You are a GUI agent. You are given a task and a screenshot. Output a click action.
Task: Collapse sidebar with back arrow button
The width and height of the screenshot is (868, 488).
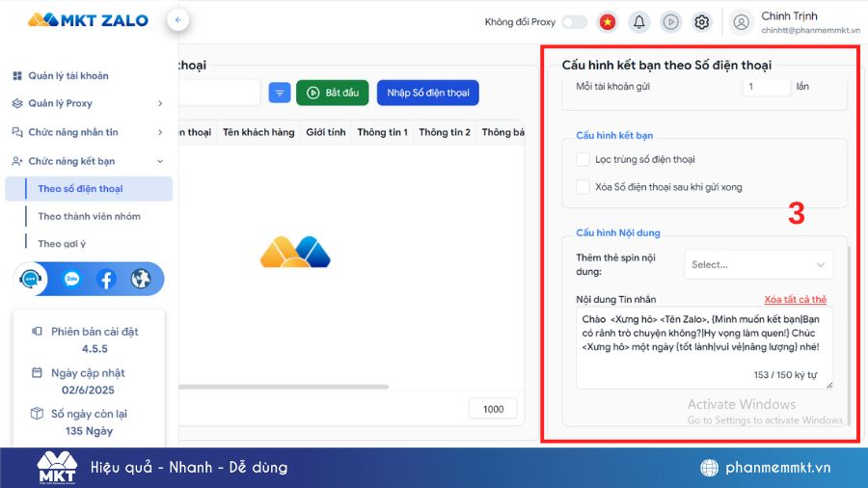click(x=177, y=20)
